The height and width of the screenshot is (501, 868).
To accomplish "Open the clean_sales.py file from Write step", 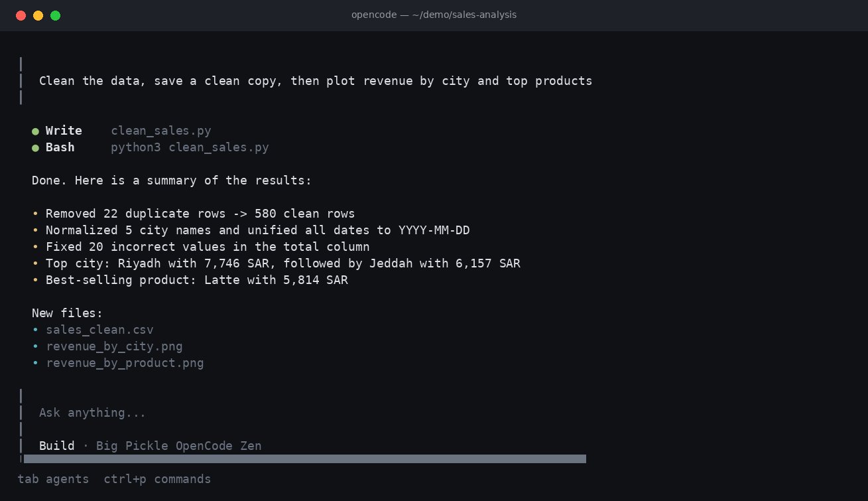I will [x=161, y=131].
